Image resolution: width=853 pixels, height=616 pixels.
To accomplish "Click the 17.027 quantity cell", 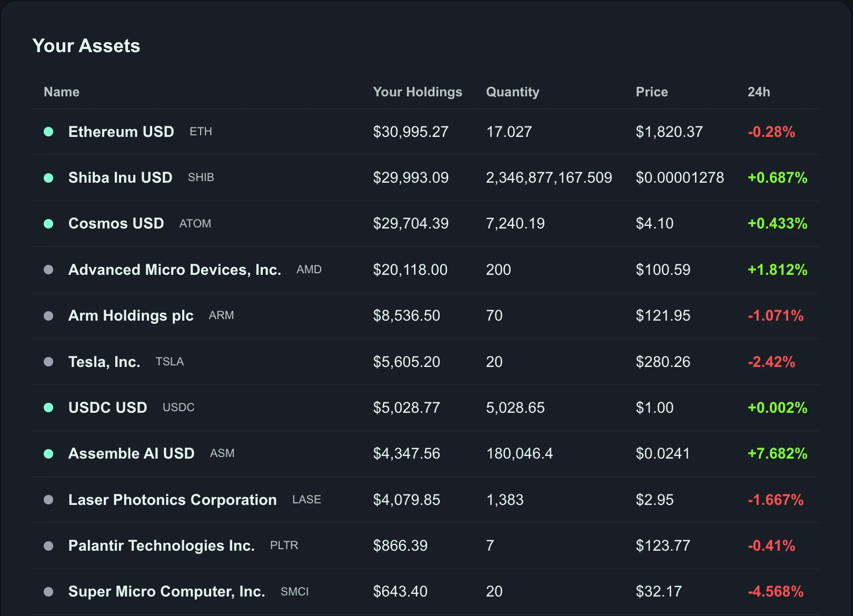I will coord(509,132).
